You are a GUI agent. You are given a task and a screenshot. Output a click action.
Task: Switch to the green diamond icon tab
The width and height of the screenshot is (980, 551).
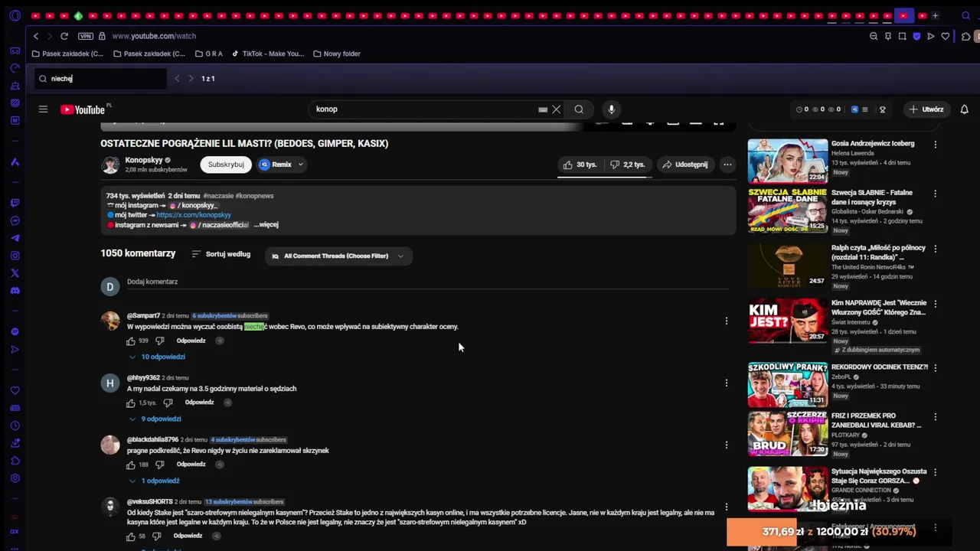pyautogui.click(x=78, y=15)
